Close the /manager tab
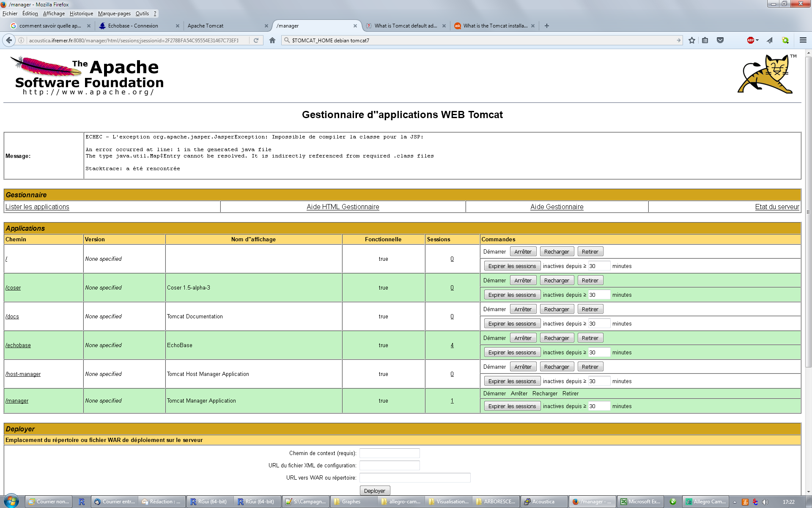The image size is (812, 508). [x=355, y=26]
